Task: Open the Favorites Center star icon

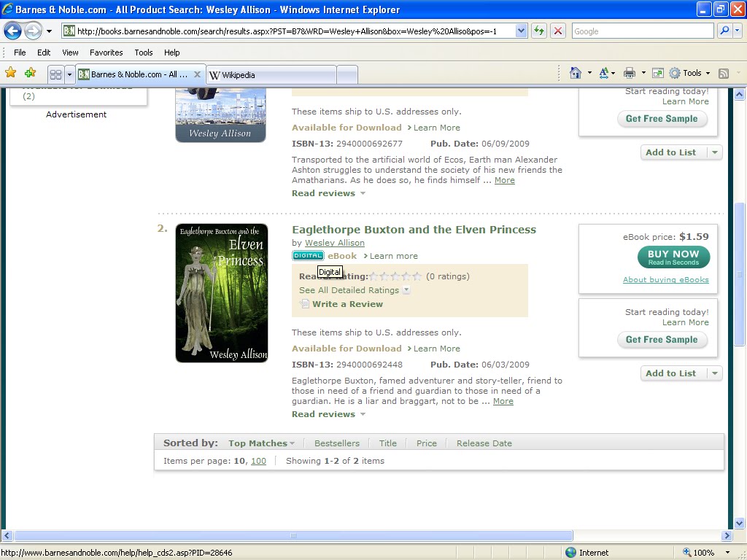Action: (x=11, y=73)
